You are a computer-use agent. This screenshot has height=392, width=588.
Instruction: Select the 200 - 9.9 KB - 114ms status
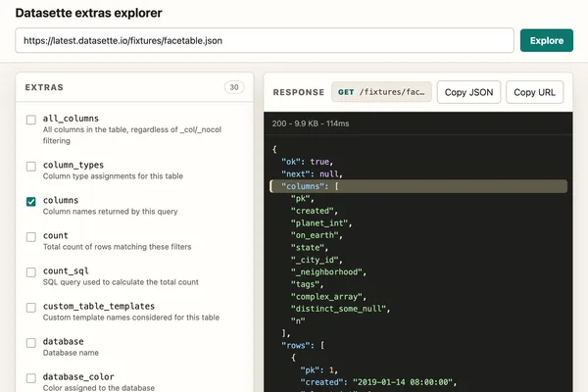point(311,123)
